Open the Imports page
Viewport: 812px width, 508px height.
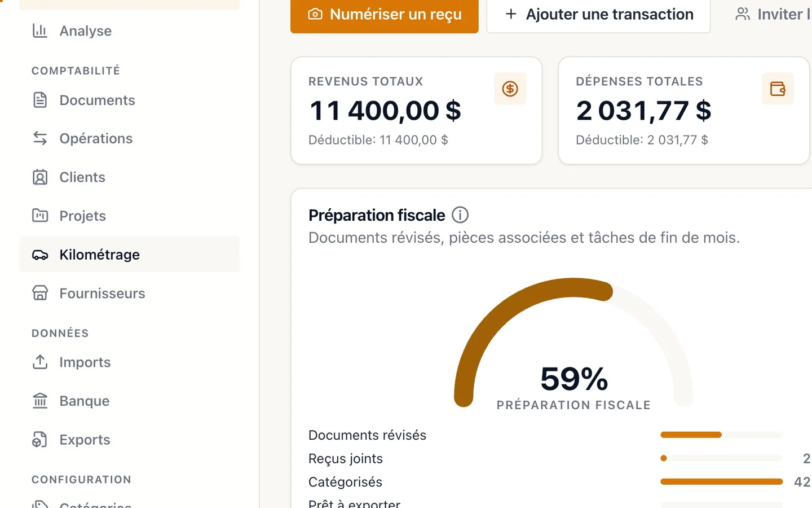pyautogui.click(x=130, y=362)
